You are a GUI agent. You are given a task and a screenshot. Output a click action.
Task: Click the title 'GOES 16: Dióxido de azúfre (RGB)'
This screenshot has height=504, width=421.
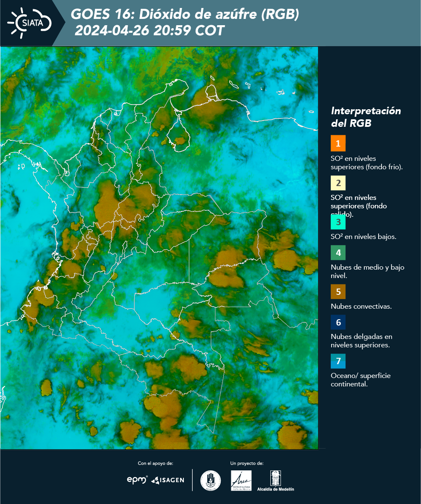185,14
